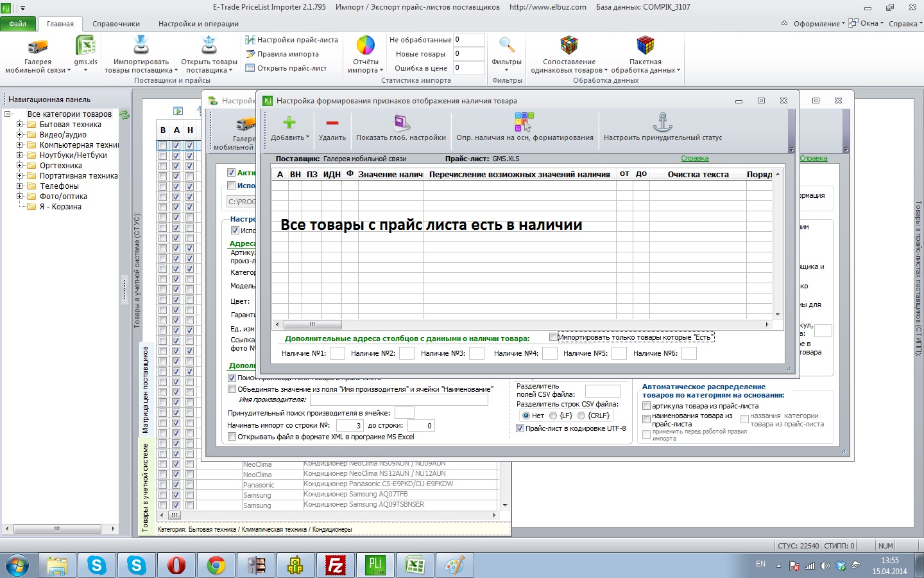Screen dimensions: 924x578
Task: Click the Галерея мобильной связи truck icon in ribbon
Action: (37, 46)
